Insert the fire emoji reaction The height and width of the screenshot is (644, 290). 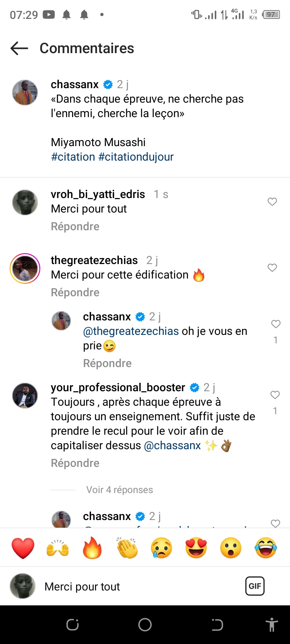click(92, 548)
